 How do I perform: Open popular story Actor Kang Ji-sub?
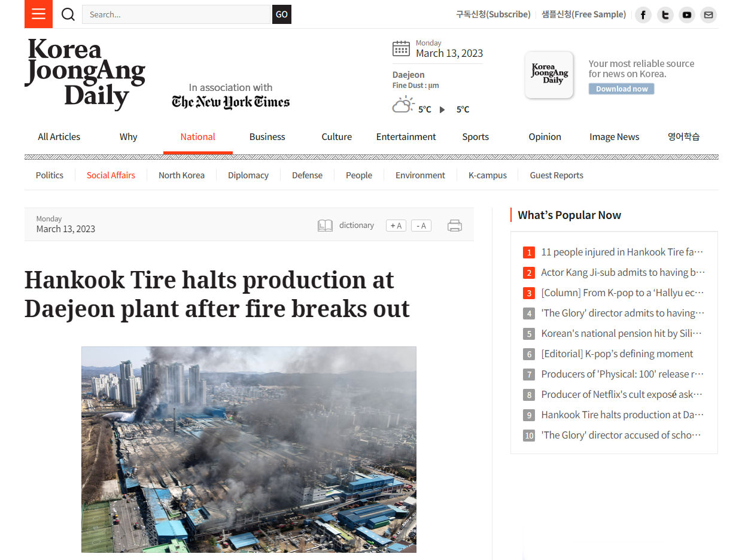(x=623, y=272)
